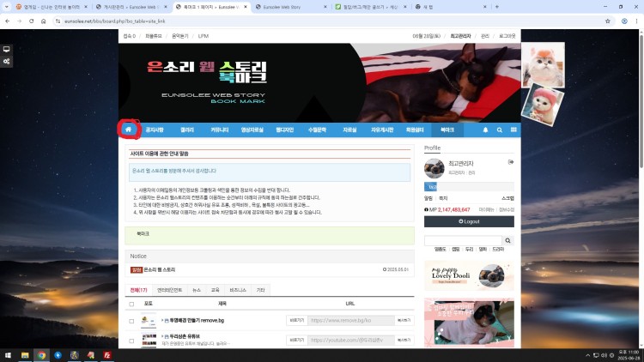
Task: Open Chrome from the Windows taskbar
Action: pyautogui.click(x=40, y=354)
